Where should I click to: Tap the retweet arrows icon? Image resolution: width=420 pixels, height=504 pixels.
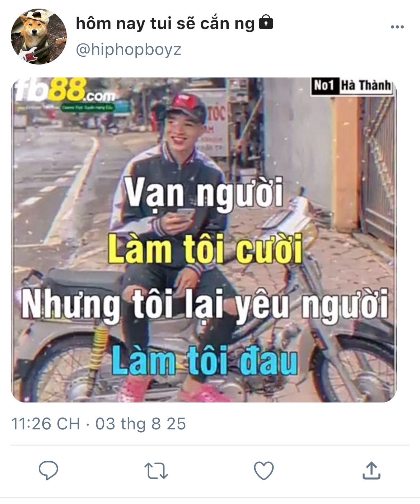coord(156,471)
